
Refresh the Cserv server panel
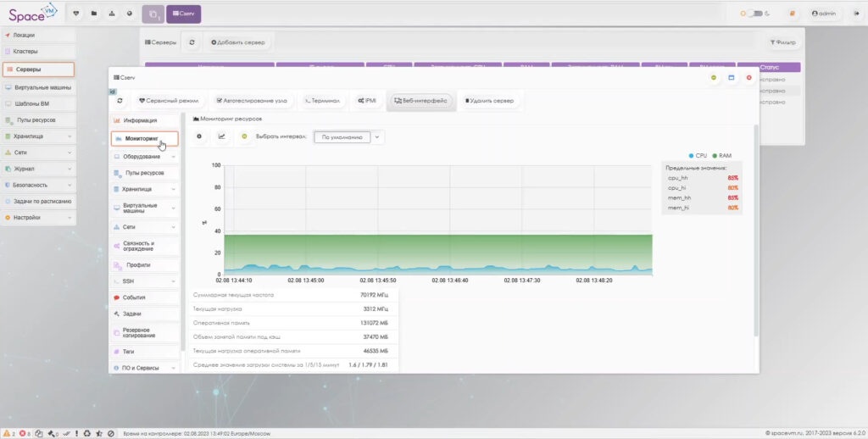pos(120,100)
